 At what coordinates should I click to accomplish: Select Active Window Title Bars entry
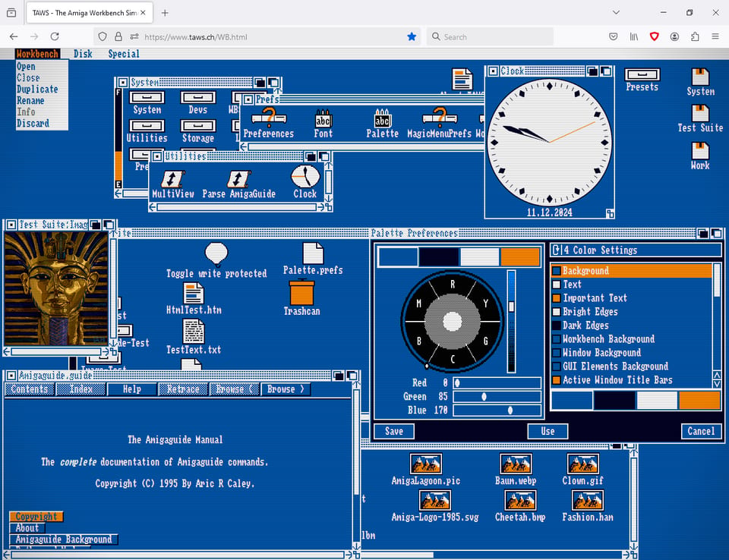631,379
